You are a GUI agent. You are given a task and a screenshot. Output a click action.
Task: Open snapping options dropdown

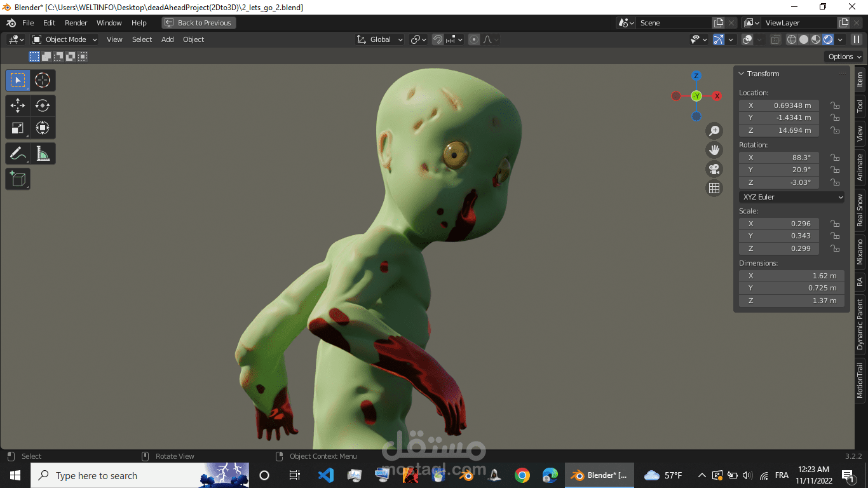pyautogui.click(x=454, y=39)
